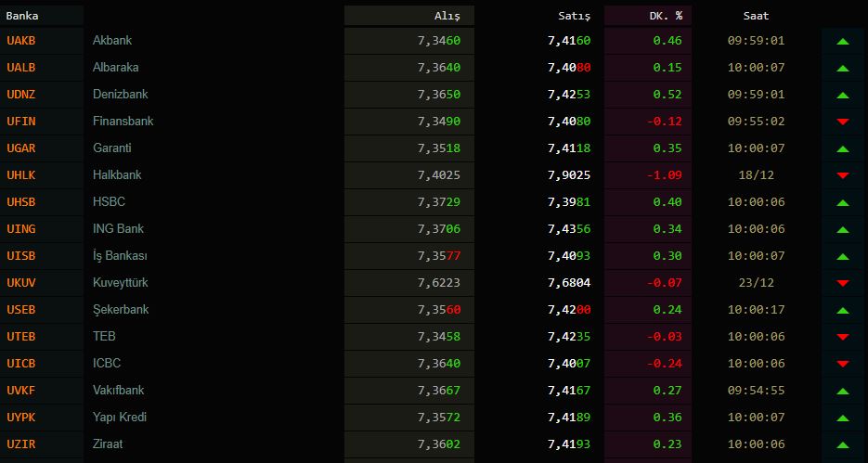
Task: Sort by the Satış column header
Action: point(574,16)
